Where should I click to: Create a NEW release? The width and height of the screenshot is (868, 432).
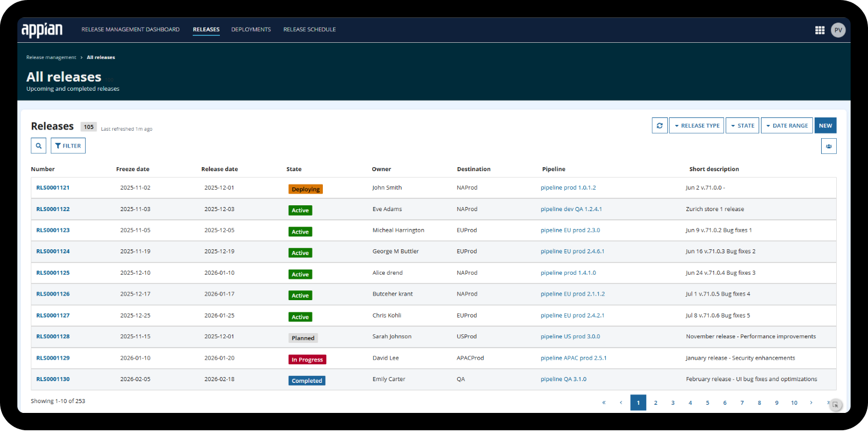[x=826, y=125]
